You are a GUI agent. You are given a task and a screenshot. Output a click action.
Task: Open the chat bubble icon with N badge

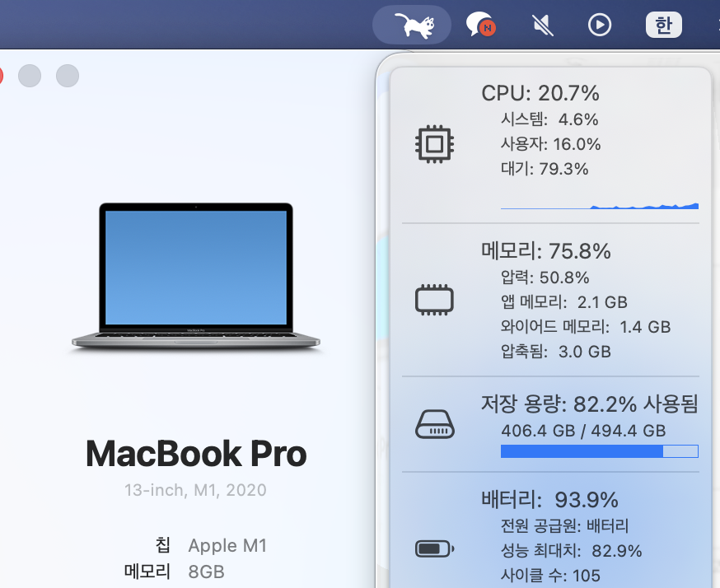click(480, 26)
